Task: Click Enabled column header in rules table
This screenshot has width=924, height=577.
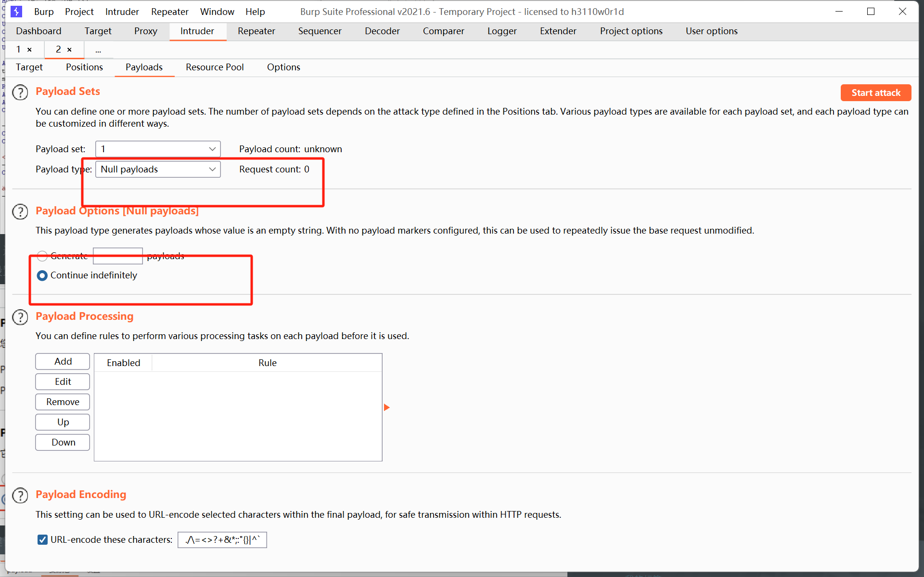Action: 123,363
